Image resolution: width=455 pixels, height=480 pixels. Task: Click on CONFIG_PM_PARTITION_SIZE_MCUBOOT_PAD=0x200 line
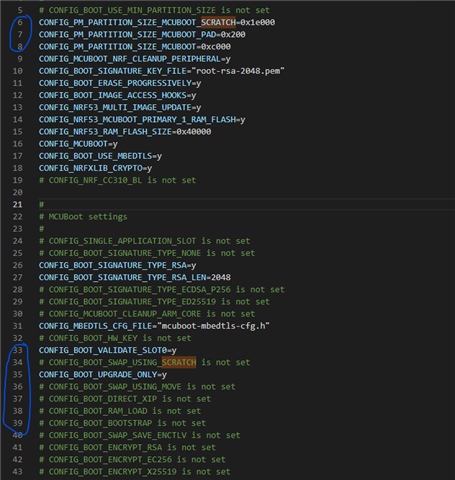pos(142,34)
